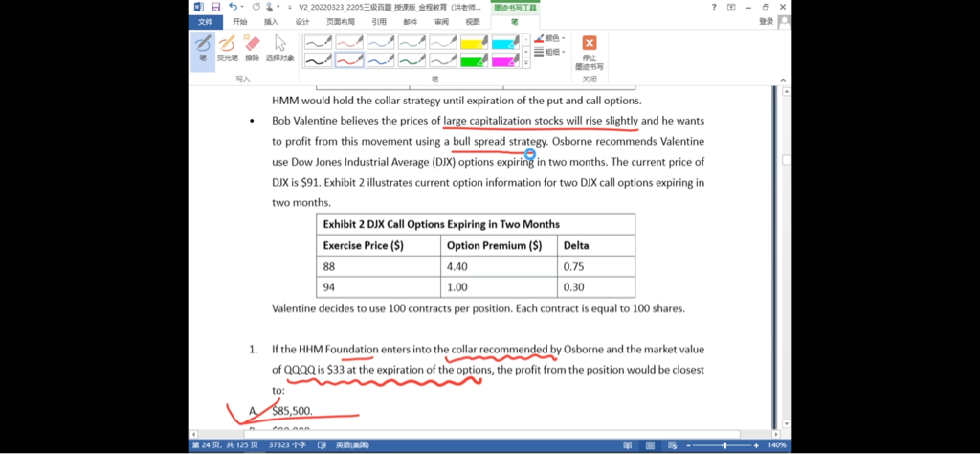This screenshot has height=454, width=980.
Task: Pick the thin blue pen, top row
Action: click(x=381, y=42)
